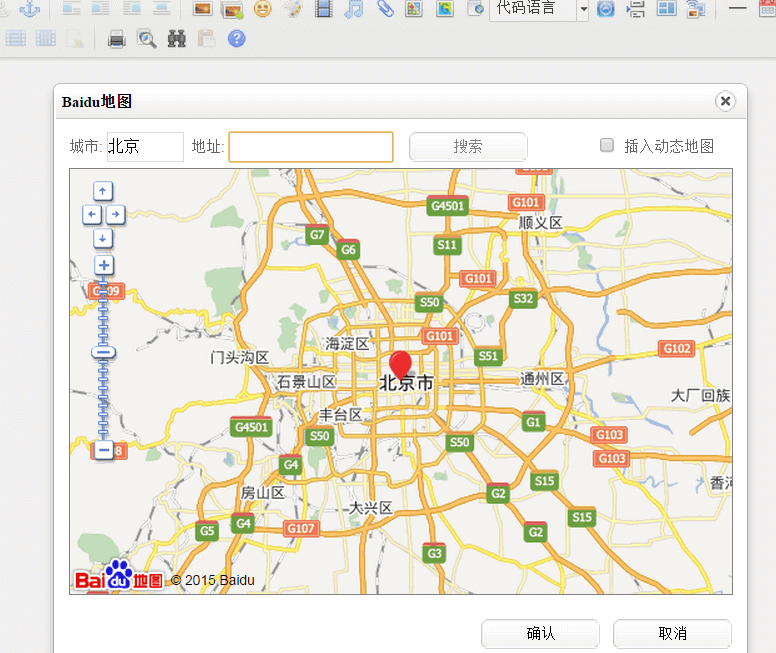Click the Baidu地图 logo on the map
This screenshot has width=776, height=653.
119,576
